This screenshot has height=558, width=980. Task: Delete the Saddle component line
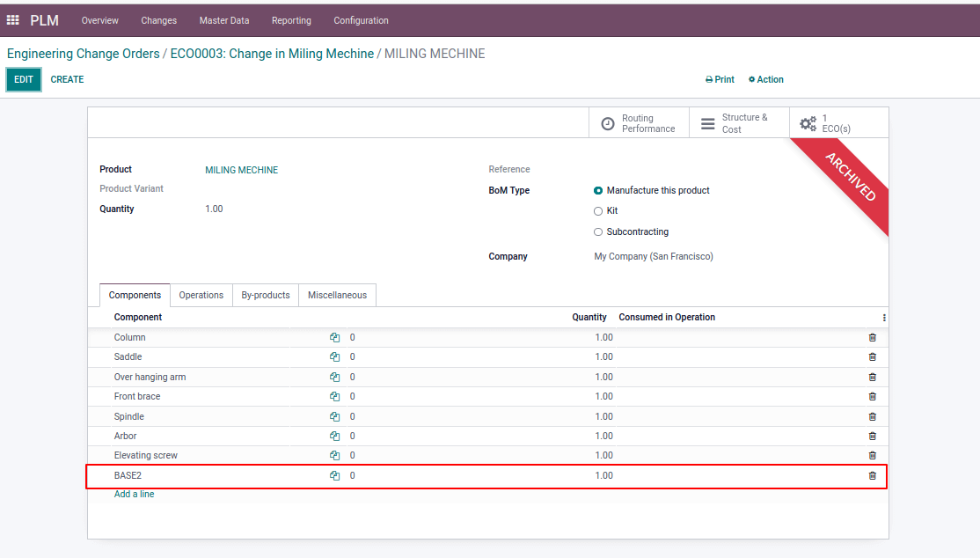(873, 356)
